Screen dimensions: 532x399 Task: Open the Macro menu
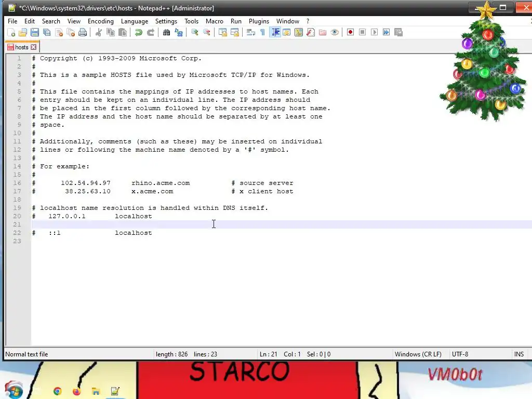pos(215,21)
